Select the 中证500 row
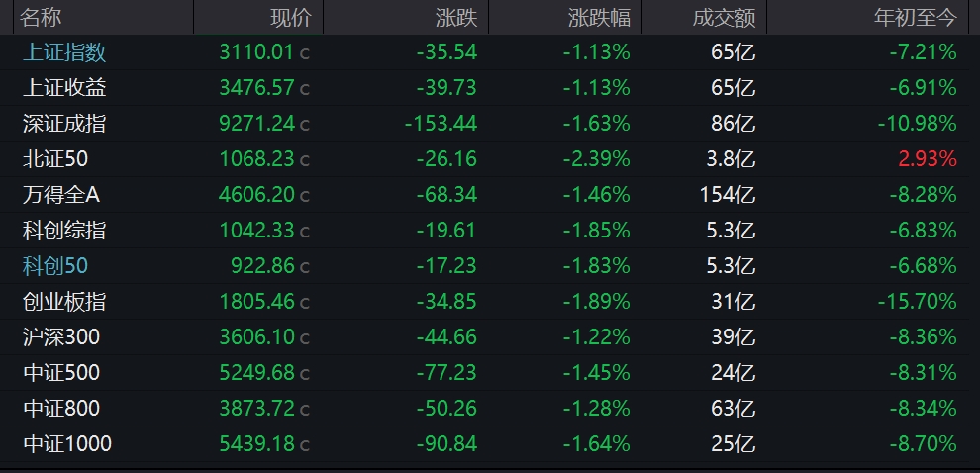Image resolution: width=980 pixels, height=473 pixels. pos(490,373)
